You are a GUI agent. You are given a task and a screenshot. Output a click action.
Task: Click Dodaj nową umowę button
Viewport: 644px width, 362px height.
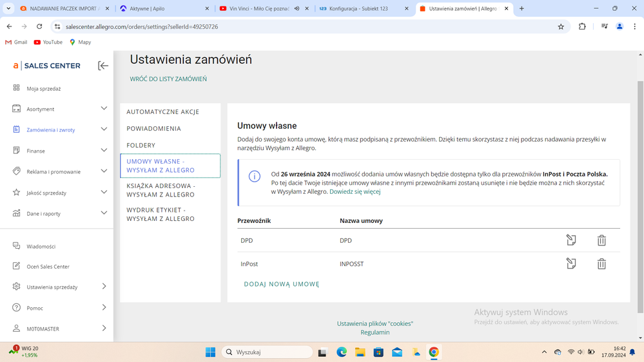(x=282, y=284)
